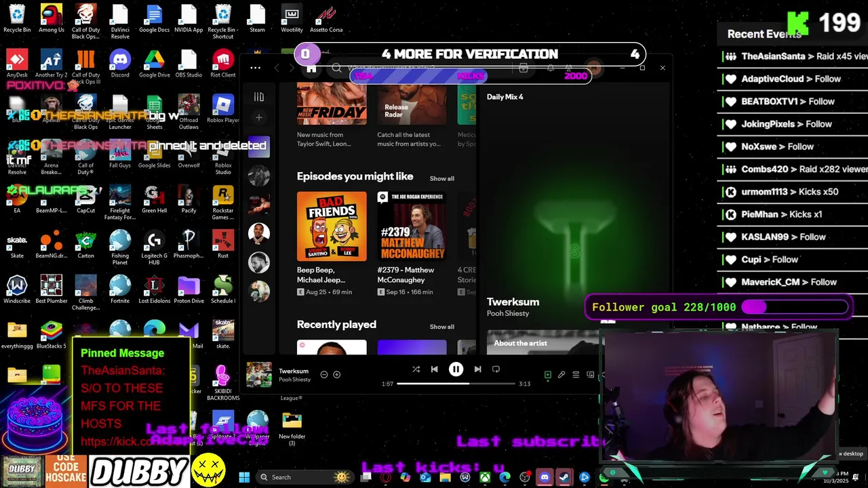Seek within the Spotify song progress bar
Image resolution: width=868 pixels, height=488 pixels.
[456, 384]
